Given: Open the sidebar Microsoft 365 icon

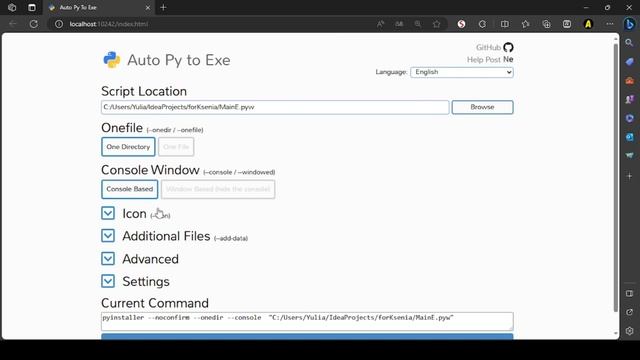Looking at the screenshot, I should point(629,118).
